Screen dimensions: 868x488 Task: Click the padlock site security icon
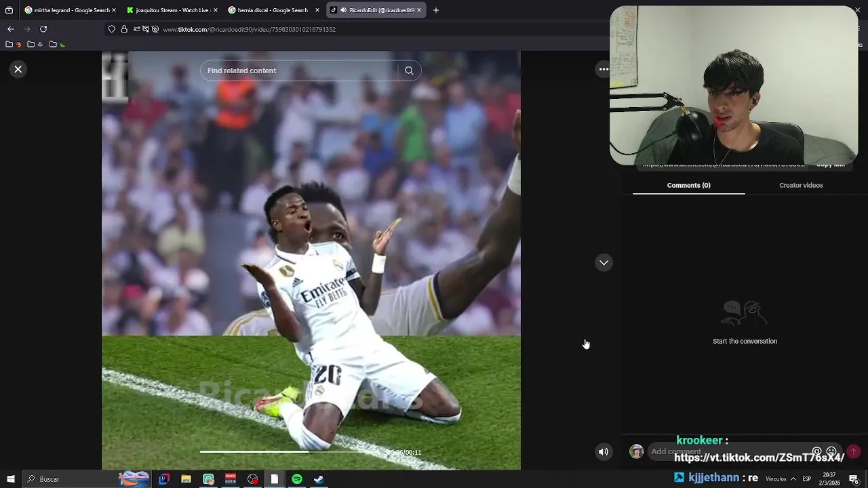coord(124,29)
